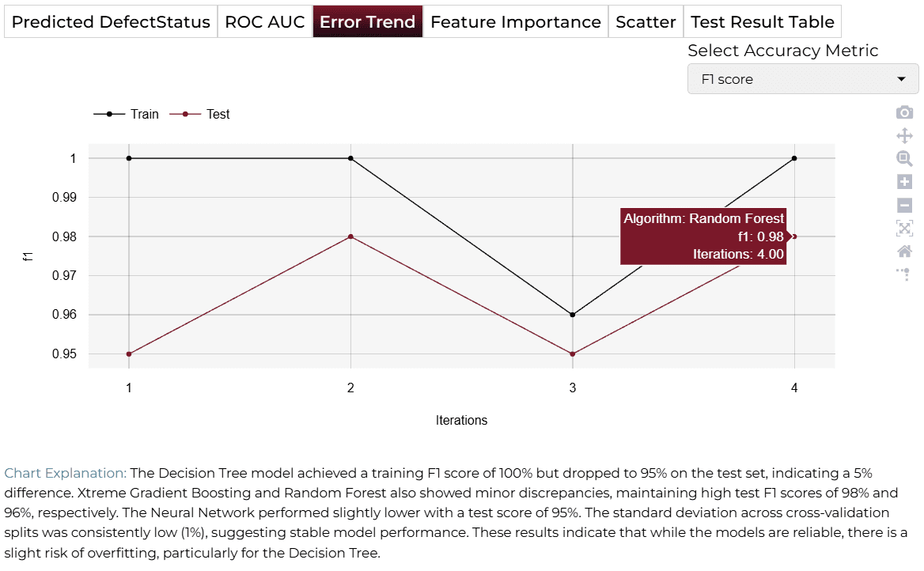Click the Test point at iteration 2
924x571 pixels.
point(350,236)
